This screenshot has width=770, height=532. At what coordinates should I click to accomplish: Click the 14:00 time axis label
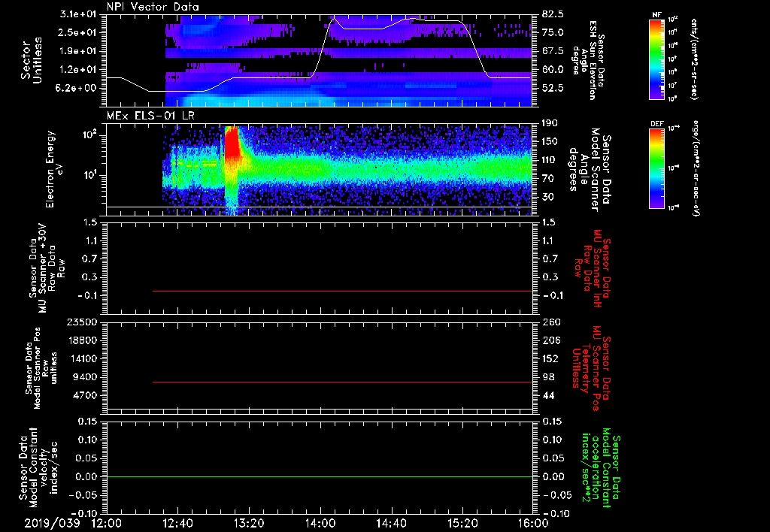click(x=320, y=523)
